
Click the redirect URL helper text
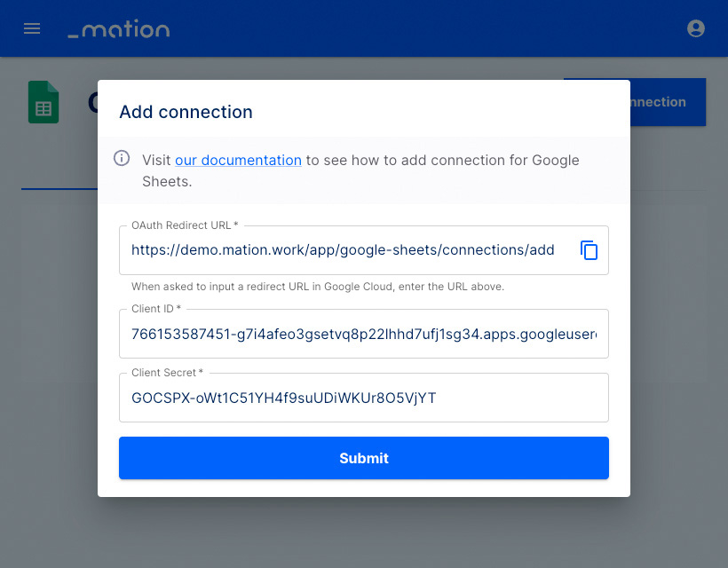(x=318, y=287)
